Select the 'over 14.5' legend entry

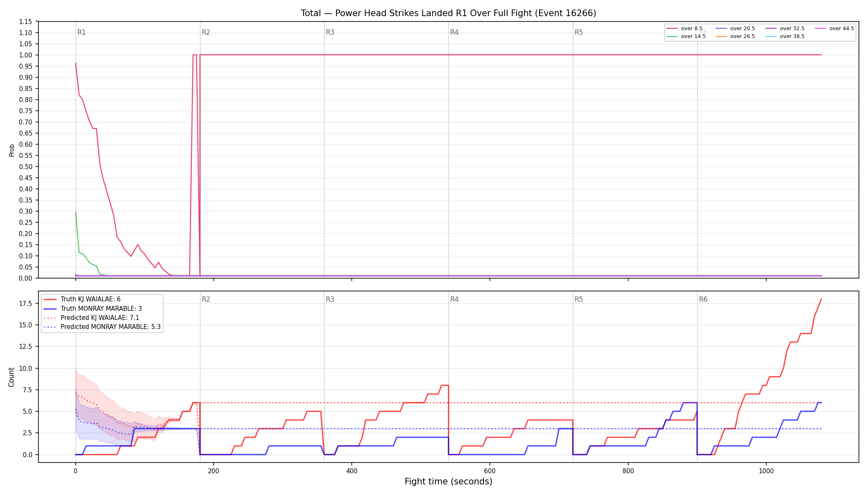pos(686,36)
